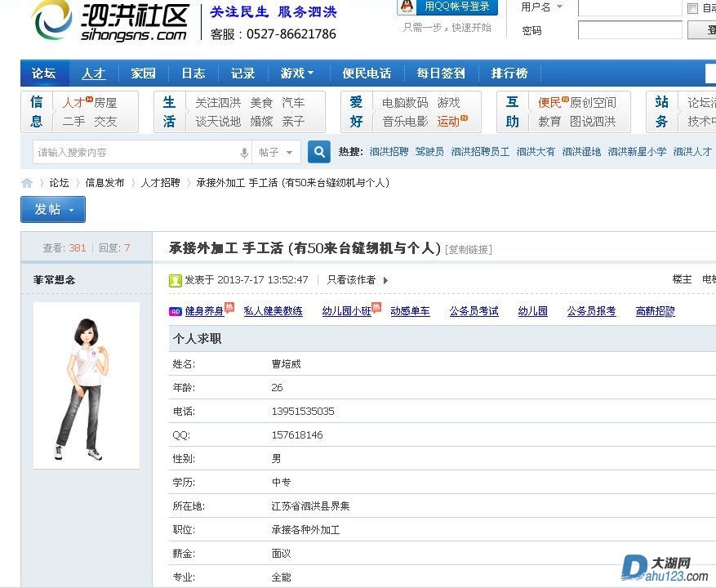Click the microphone voice search icon
Screen dimensions: 716x588
tap(244, 153)
